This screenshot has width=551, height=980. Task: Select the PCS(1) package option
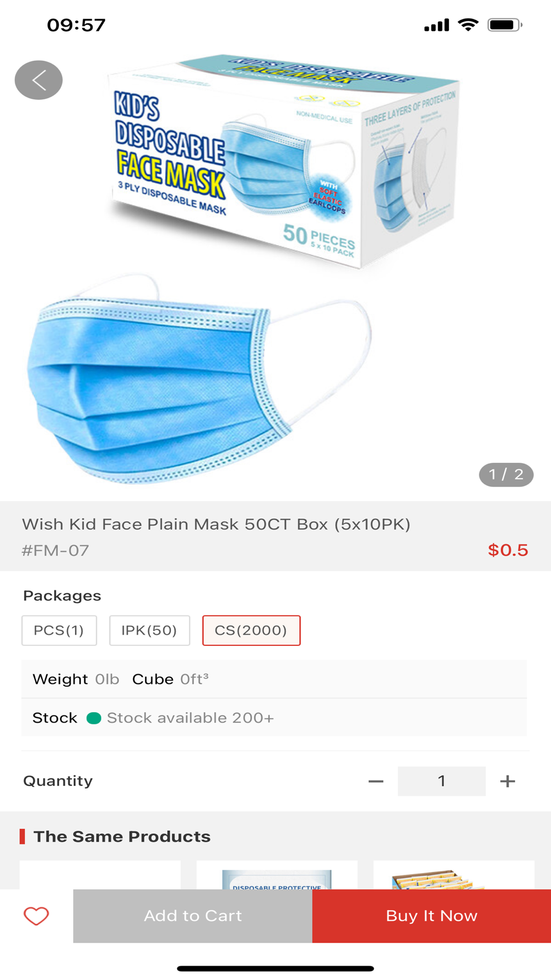tap(59, 631)
